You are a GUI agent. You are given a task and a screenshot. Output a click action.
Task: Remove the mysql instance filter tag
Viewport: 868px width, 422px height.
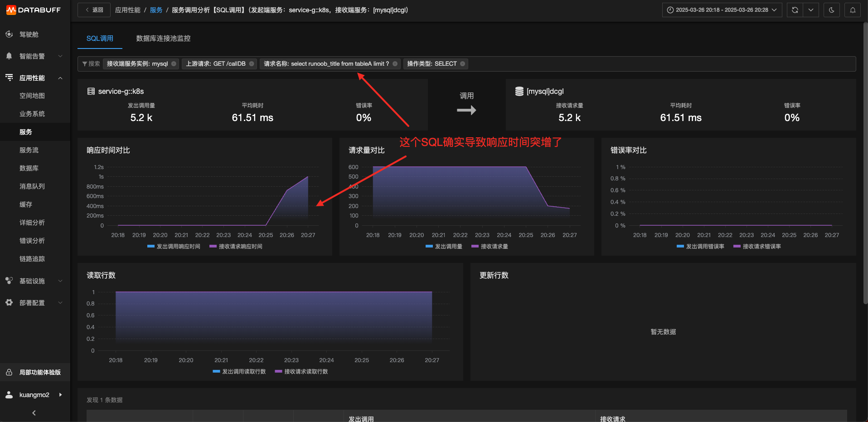[x=174, y=64]
